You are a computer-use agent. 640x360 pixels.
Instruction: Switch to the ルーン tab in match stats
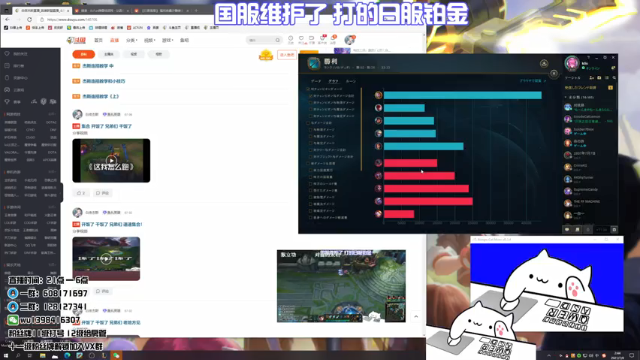click(351, 81)
